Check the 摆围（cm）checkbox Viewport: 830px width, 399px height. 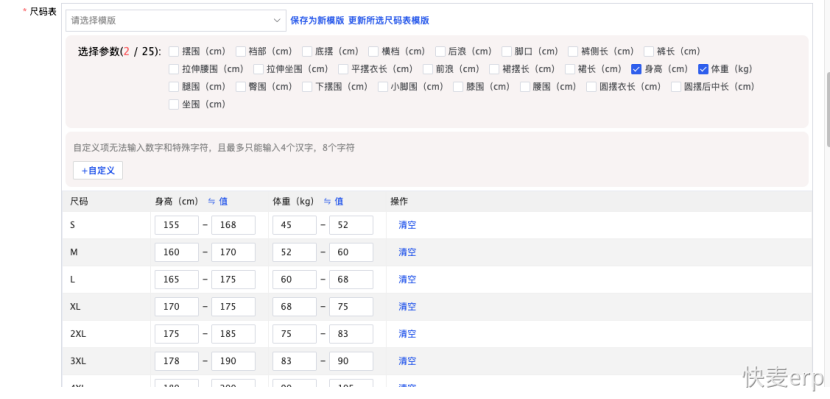coord(174,52)
